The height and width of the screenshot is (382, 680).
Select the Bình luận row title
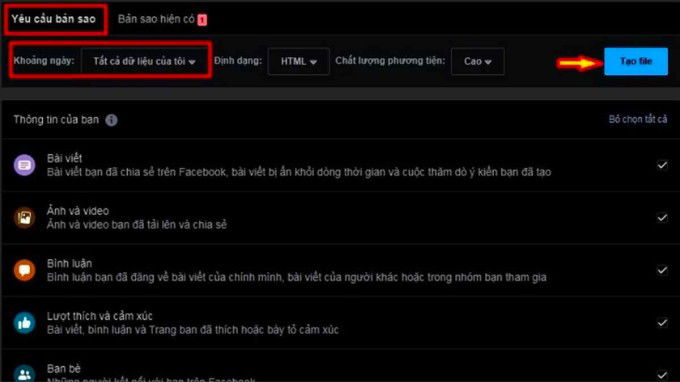point(69,264)
